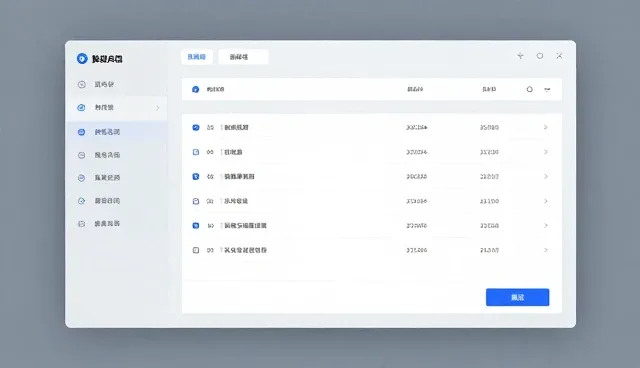Toggle the filled blue checkbox in the fifth row
The width and height of the screenshot is (640, 368).
click(196, 226)
